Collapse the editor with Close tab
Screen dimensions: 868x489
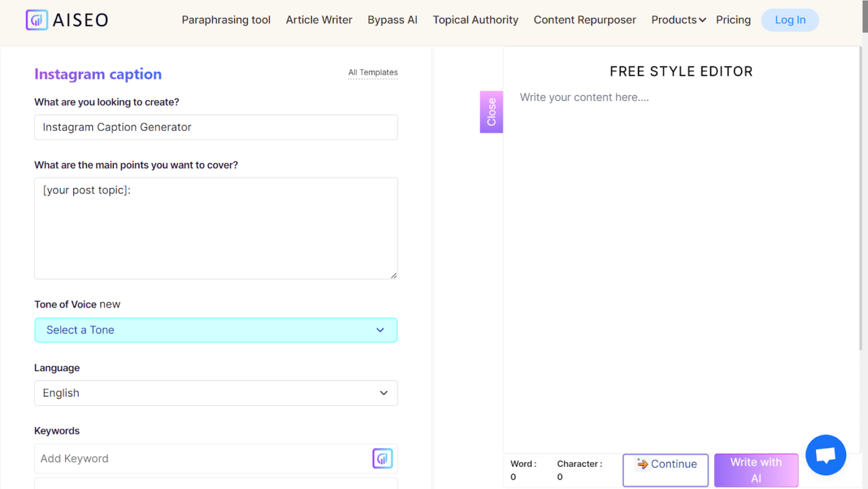(x=491, y=112)
